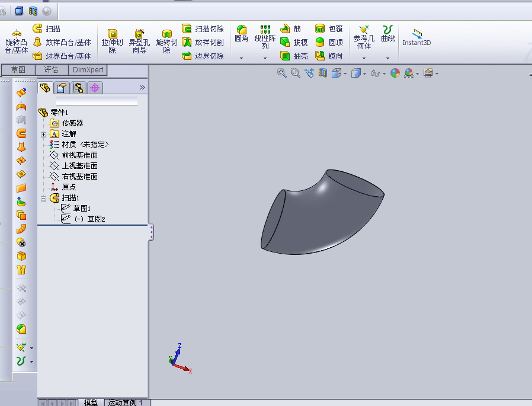Choose 放样切割 lofted cut tool
Image resolution: width=532 pixels, height=406 pixels.
tap(203, 43)
